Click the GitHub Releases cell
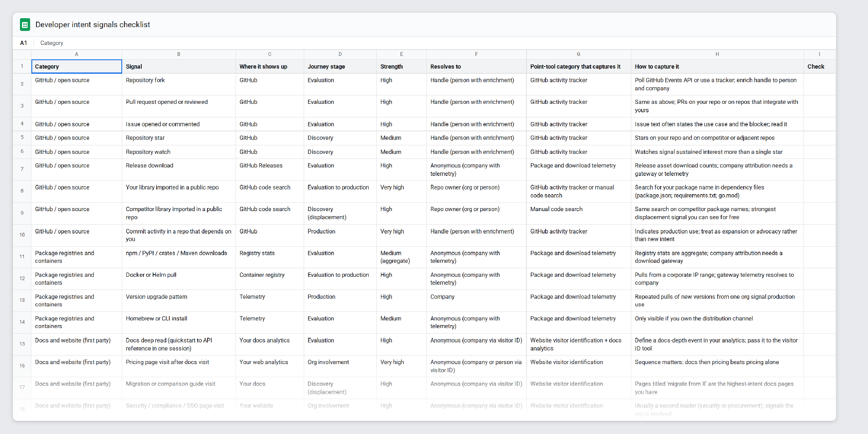Screen dimensions: 868x434 click(270, 170)
